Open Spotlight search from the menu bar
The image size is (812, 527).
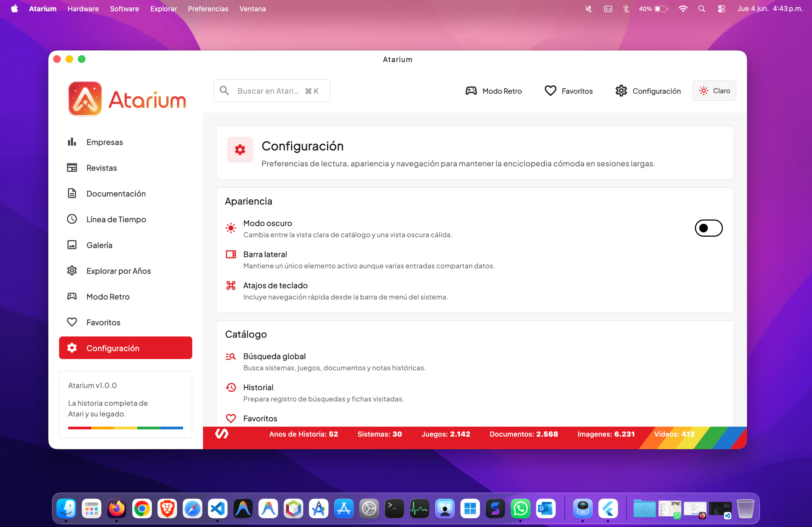pyautogui.click(x=702, y=9)
